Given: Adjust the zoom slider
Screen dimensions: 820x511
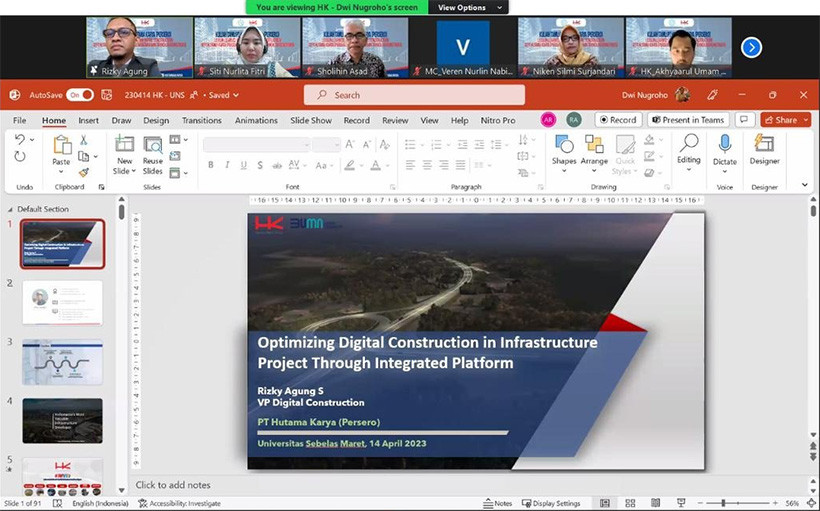Looking at the screenshot, I should [x=738, y=503].
